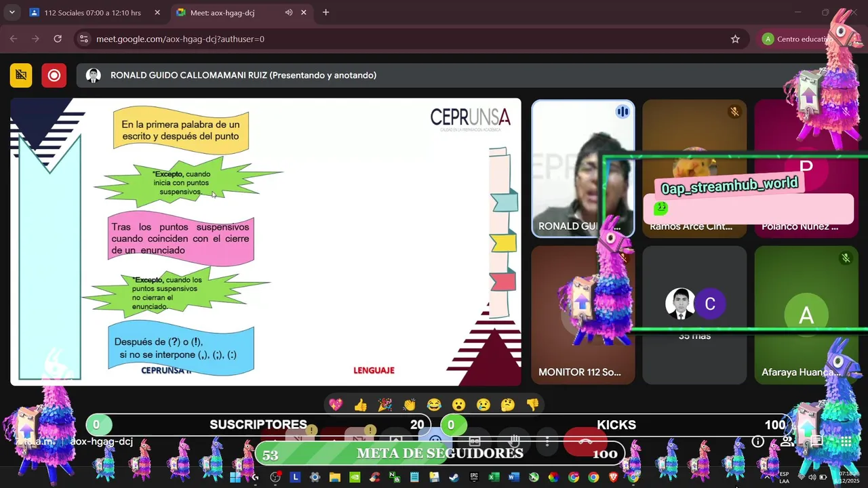
Task: Click the red recording indicator icon
Action: [54, 75]
